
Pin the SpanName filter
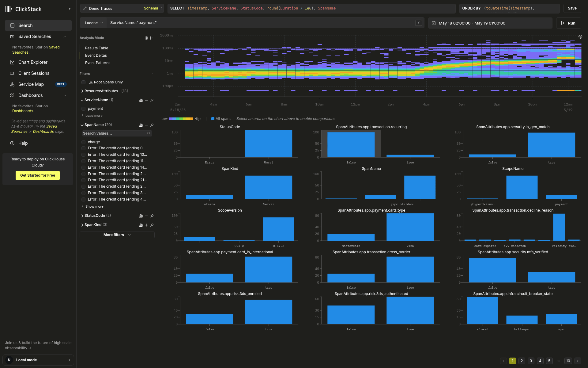coord(152,125)
